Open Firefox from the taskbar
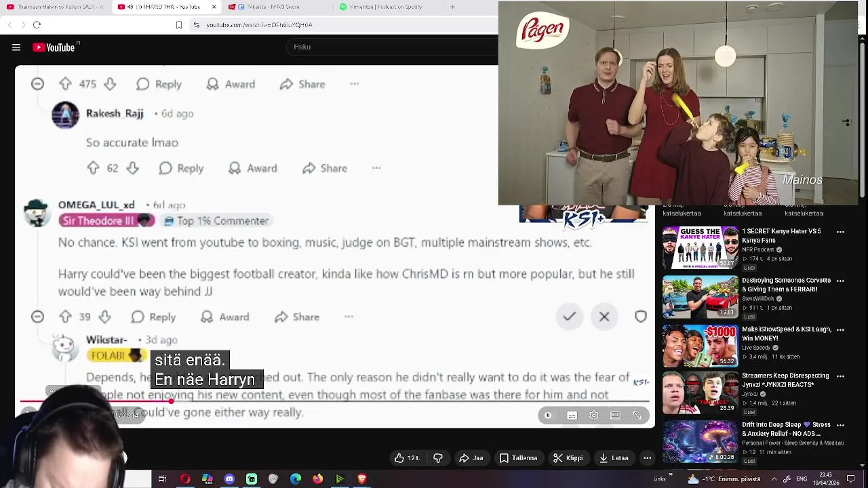Screen dimensions: 868x488 pos(317,479)
